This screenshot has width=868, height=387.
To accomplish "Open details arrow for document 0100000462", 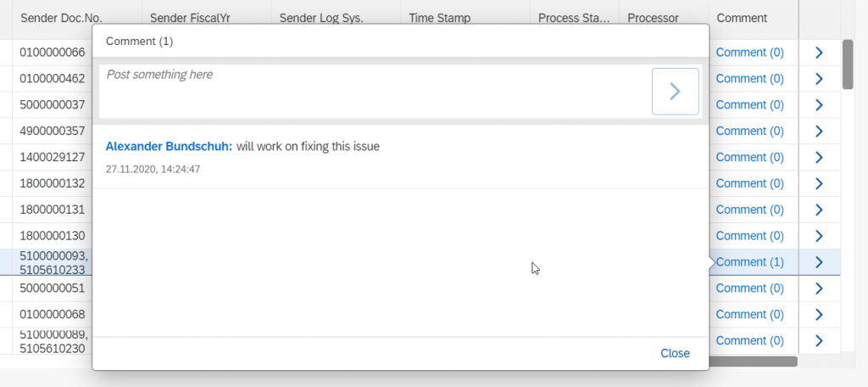I will point(820,79).
